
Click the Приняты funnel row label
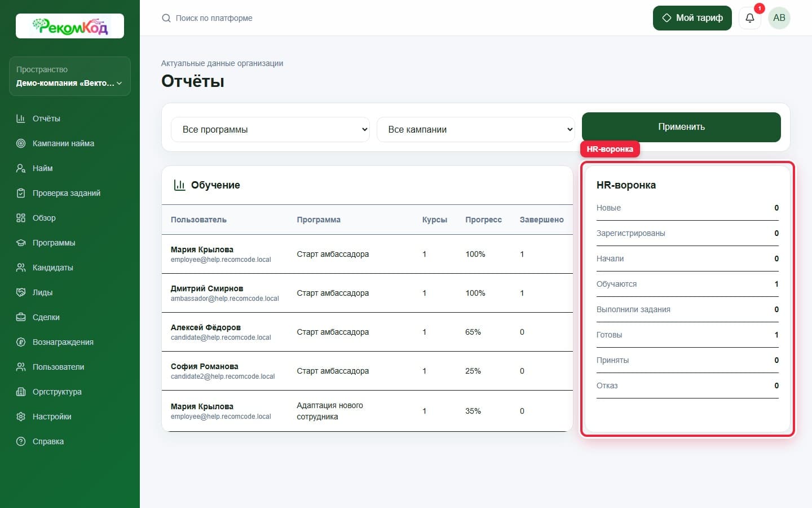click(x=612, y=360)
